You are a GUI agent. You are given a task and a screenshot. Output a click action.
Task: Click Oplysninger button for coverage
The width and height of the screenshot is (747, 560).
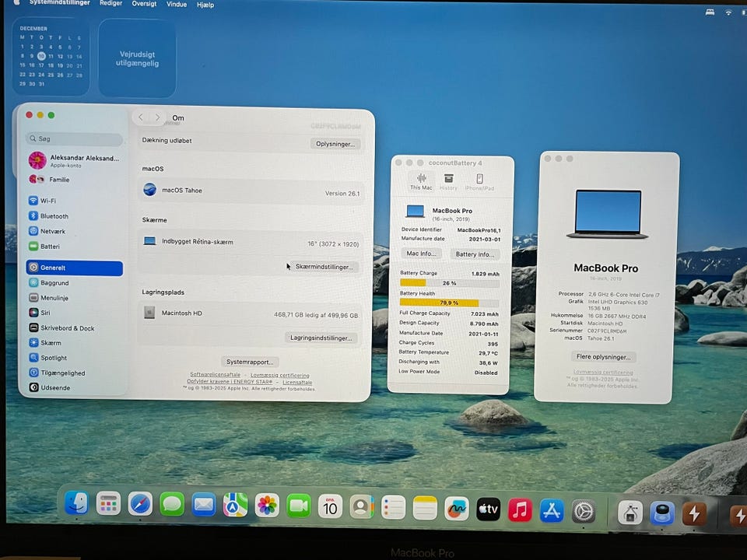335,144
